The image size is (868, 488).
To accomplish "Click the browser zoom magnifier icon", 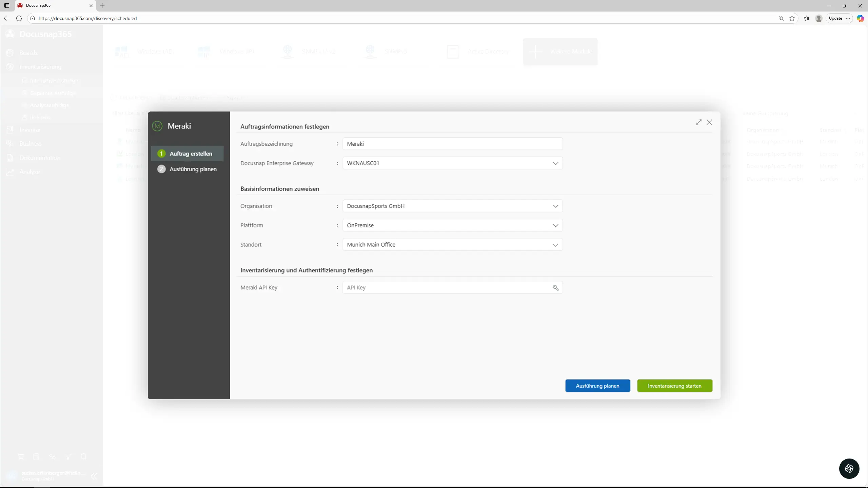I will pos(781,18).
